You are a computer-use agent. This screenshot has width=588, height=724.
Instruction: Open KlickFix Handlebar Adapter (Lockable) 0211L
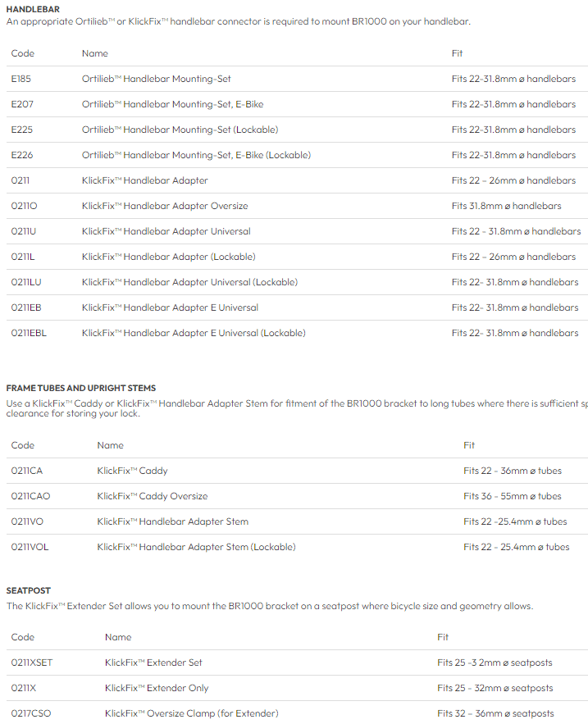pyautogui.click(x=168, y=257)
